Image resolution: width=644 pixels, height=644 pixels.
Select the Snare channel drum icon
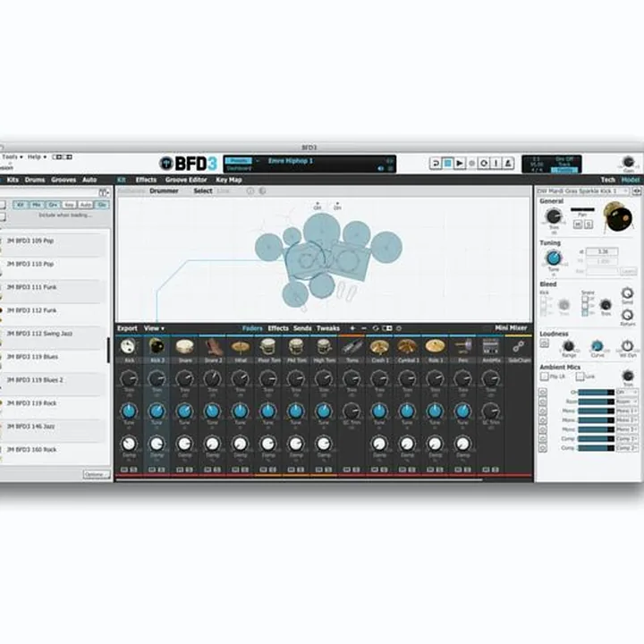184,347
